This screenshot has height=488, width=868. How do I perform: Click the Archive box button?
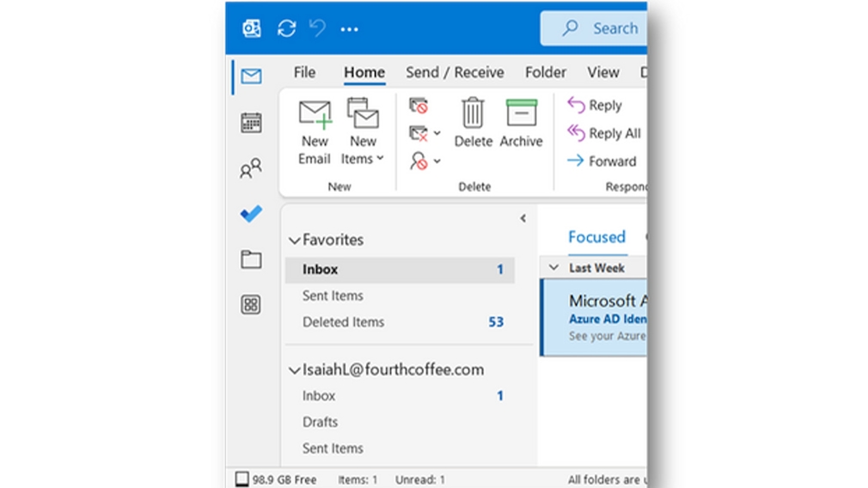[521, 123]
